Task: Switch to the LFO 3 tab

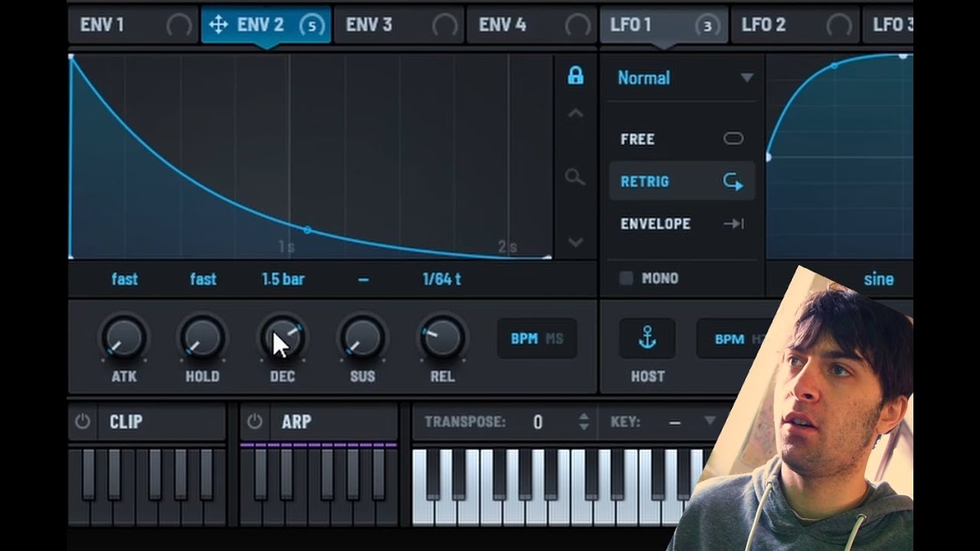Action: pyautogui.click(x=888, y=25)
